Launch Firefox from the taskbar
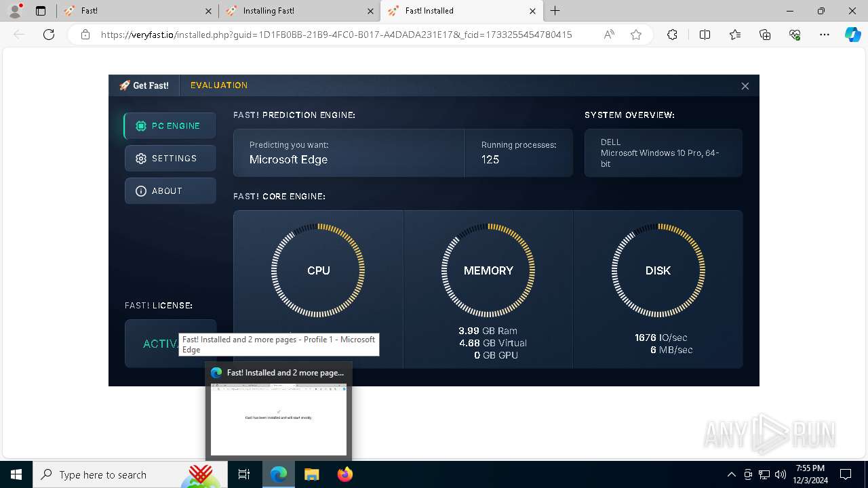Image resolution: width=868 pixels, height=488 pixels. pos(344,474)
